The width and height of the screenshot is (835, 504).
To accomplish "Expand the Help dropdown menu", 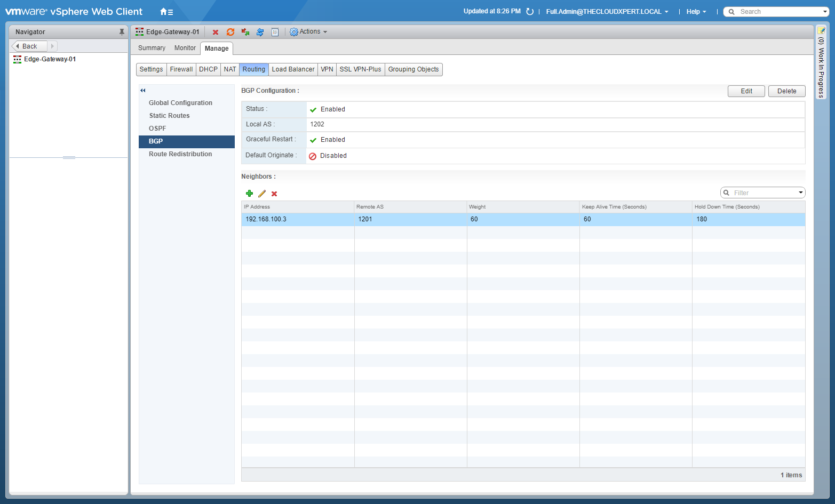I will [696, 12].
